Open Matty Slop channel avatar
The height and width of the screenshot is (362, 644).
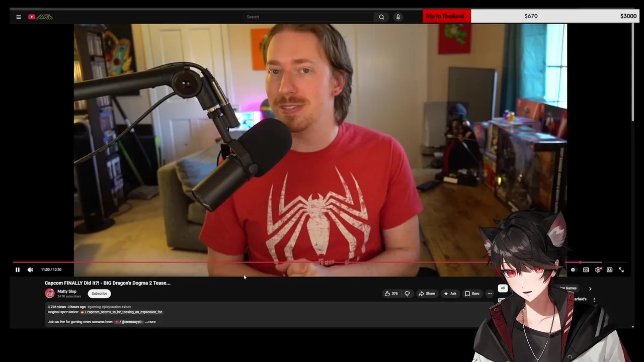pyautogui.click(x=50, y=294)
